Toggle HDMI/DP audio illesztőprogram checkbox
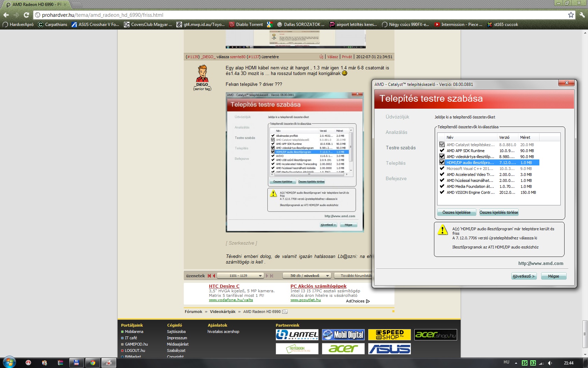Image resolution: width=588 pixels, height=368 pixels. (x=442, y=163)
